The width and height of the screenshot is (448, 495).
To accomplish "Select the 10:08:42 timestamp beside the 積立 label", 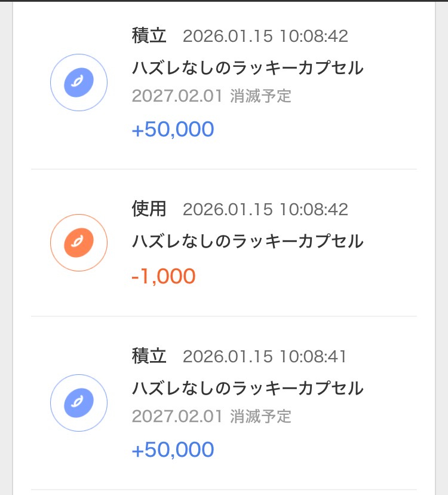I will (265, 36).
